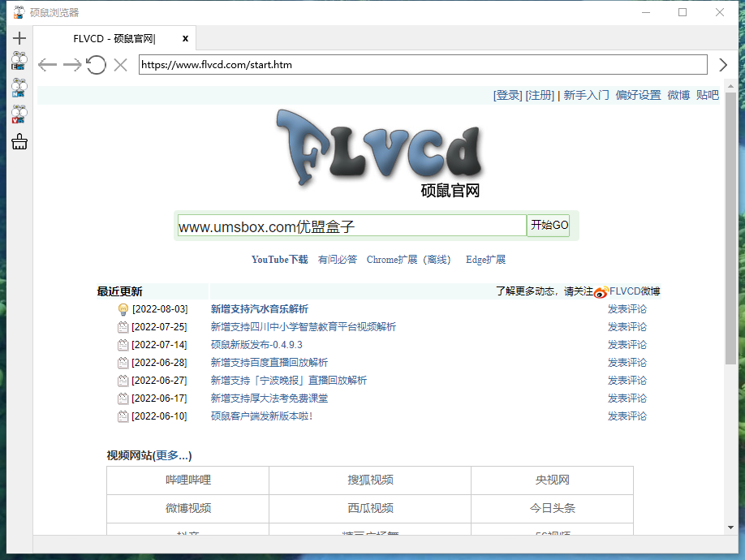Screen dimensions: 745x560
Task: Open 偏好设置 preferences link
Action: tap(638, 96)
